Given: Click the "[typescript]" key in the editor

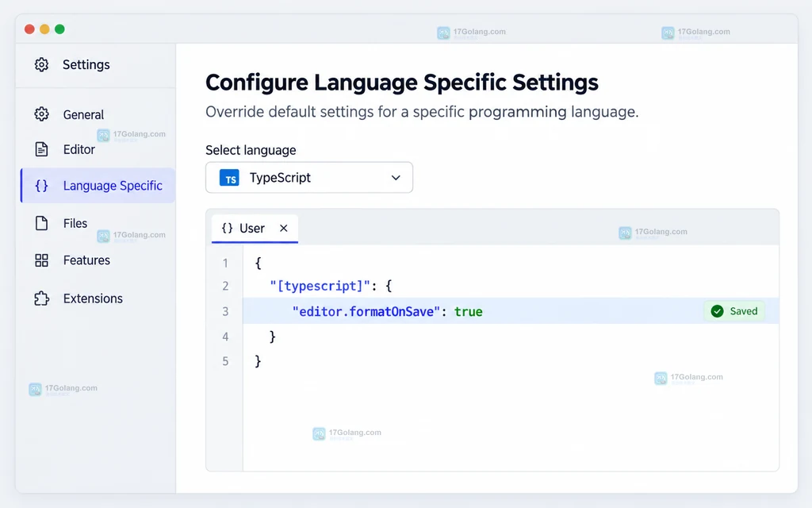Looking at the screenshot, I should (x=320, y=286).
